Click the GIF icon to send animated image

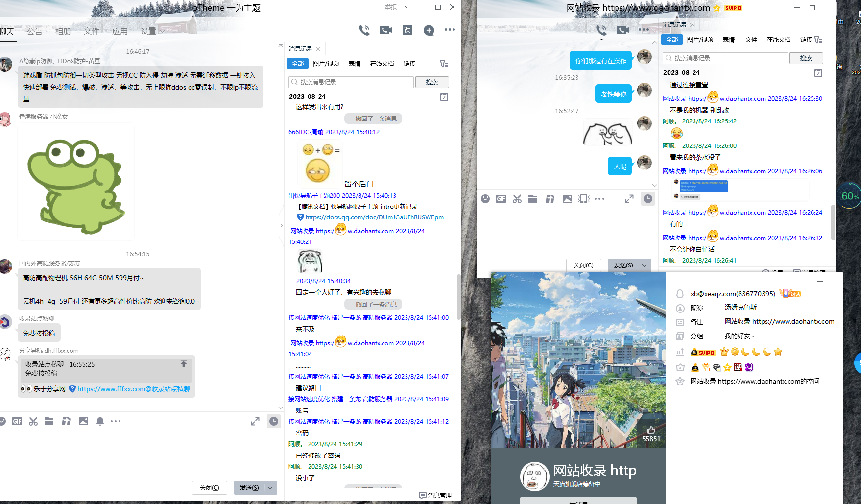(17, 421)
